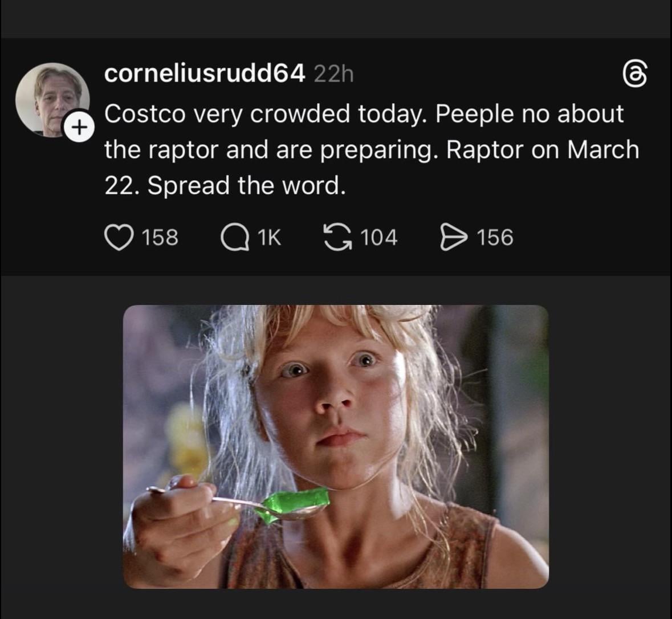Viewport: 672px width, 619px height.
Task: Open the 1K replies count
Action: [269, 237]
